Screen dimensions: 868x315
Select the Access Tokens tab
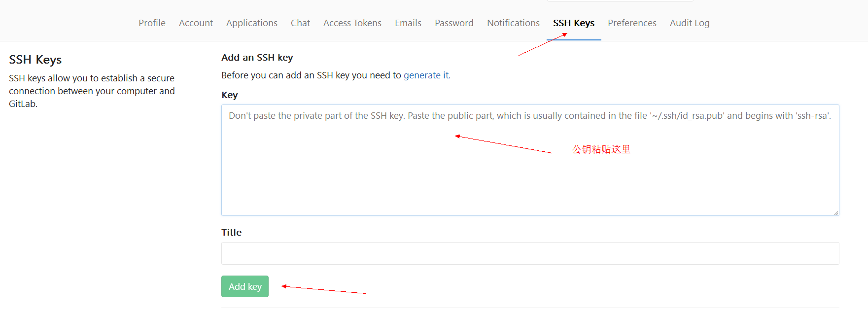(352, 23)
